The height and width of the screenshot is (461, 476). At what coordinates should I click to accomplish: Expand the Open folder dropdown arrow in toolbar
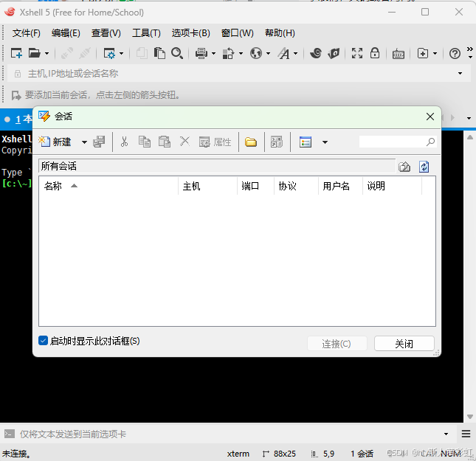click(46, 54)
